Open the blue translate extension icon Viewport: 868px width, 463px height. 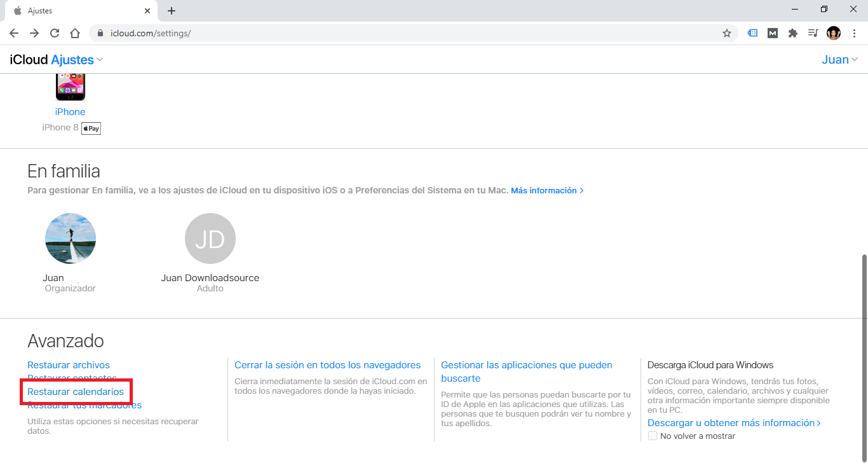click(x=752, y=33)
